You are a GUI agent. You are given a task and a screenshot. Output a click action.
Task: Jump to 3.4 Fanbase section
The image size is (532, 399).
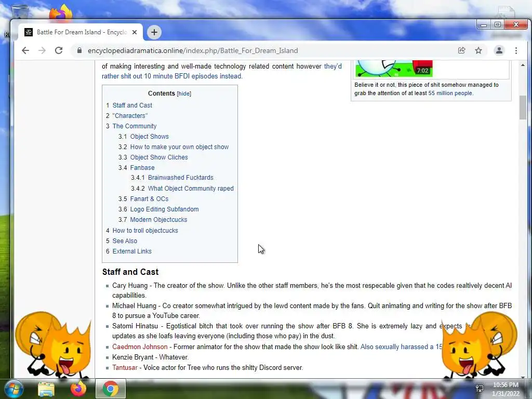coord(142,168)
